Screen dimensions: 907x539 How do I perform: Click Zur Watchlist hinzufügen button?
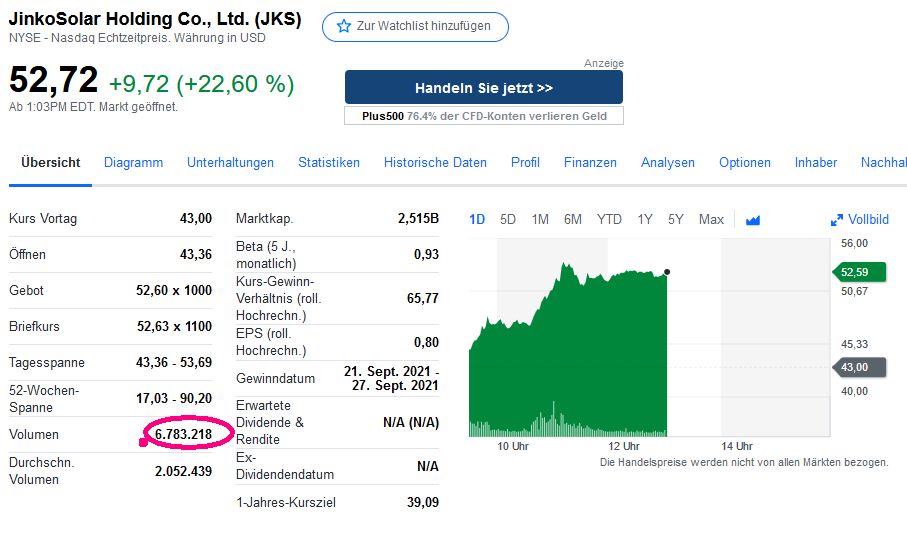tap(415, 26)
